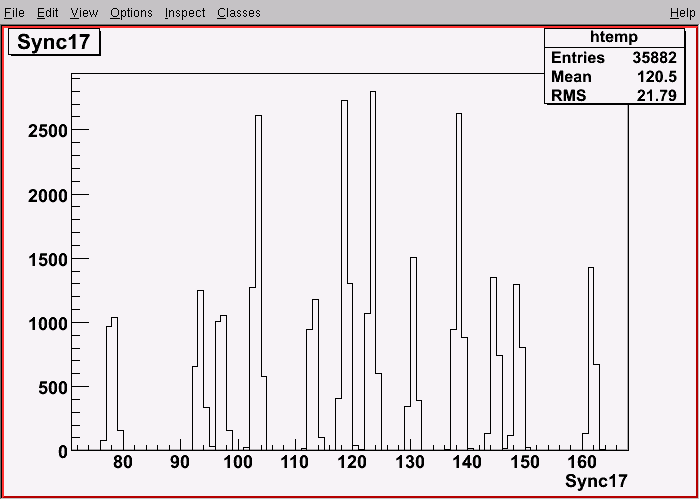Click the 2500 y-axis label
Screen dimensions: 700x500
pos(47,130)
